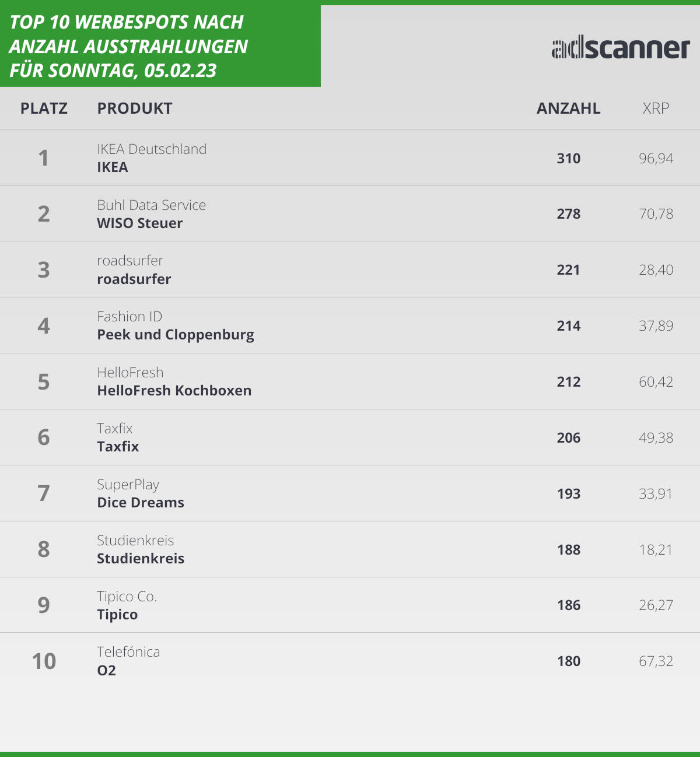
Task: Click the Studienkreis product entry
Action: coord(141,559)
